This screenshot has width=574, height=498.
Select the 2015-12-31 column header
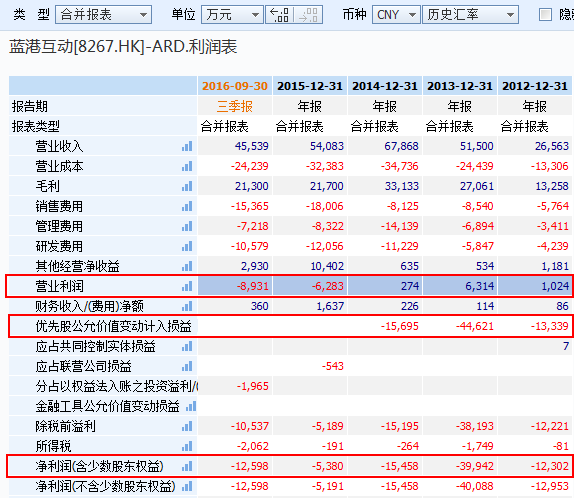tap(310, 86)
